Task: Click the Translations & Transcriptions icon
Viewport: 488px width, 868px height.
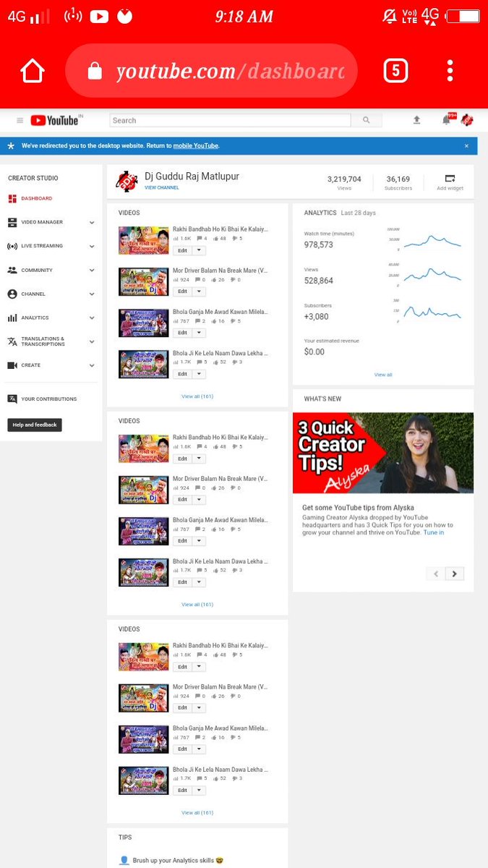Action: 12,341
